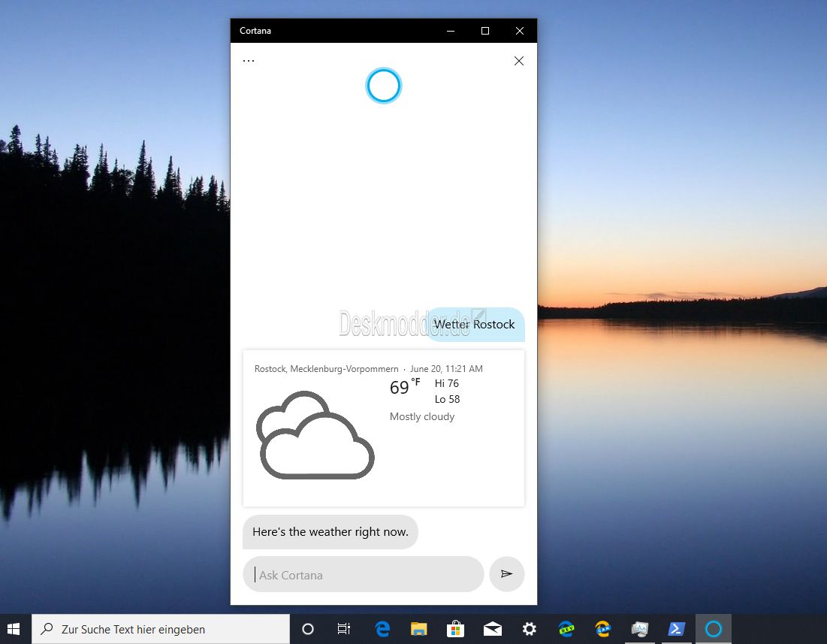Click the Rostock, Mecklenburg-Vorpommern location text

coord(327,369)
